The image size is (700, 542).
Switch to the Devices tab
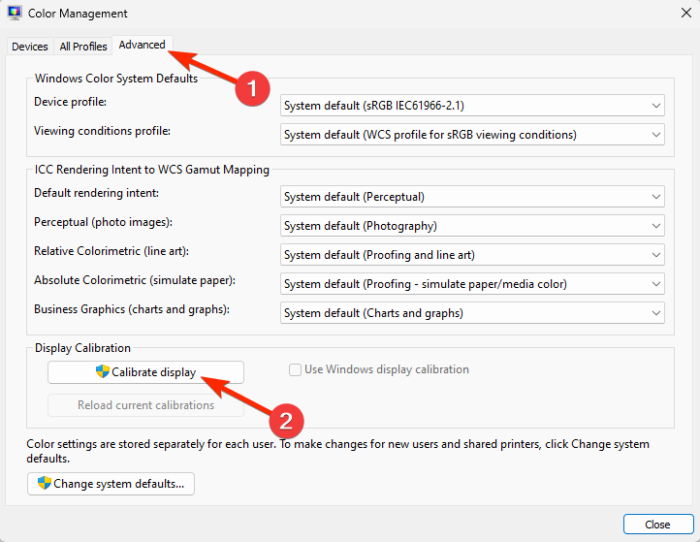click(x=30, y=46)
